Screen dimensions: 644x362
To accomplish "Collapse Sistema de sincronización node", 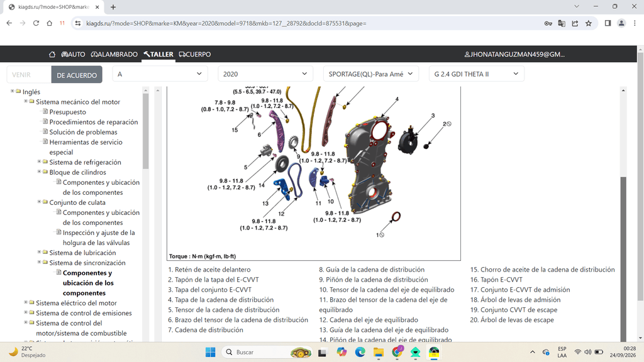I will [40, 262].
